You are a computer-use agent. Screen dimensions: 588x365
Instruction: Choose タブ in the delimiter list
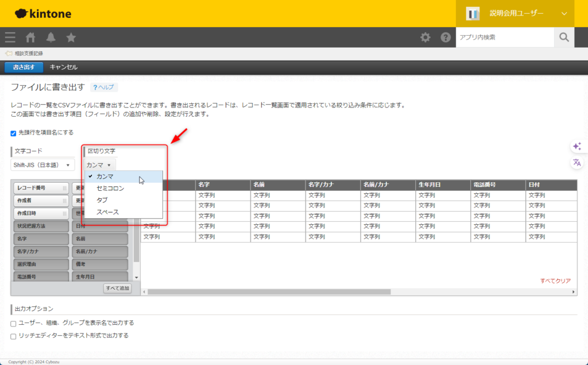click(x=102, y=200)
